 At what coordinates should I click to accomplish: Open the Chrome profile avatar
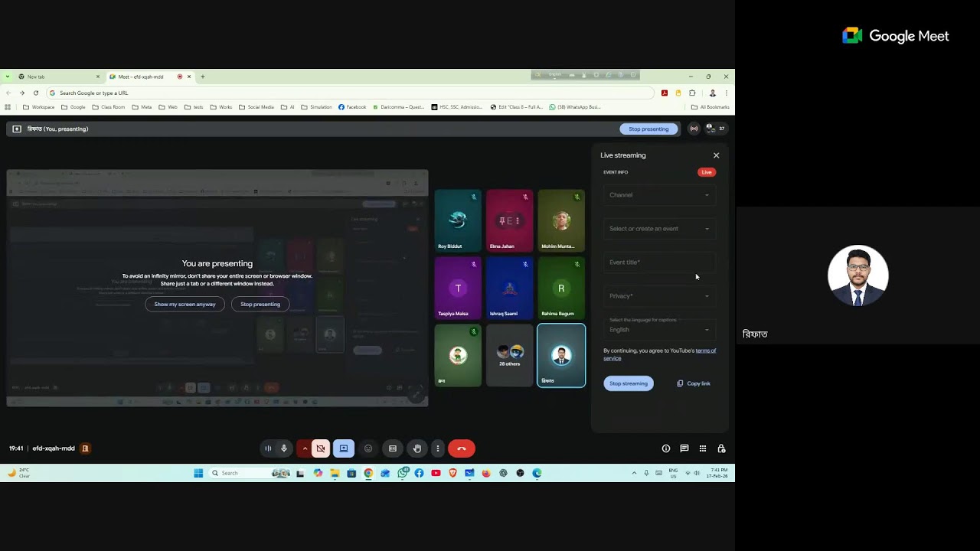712,93
